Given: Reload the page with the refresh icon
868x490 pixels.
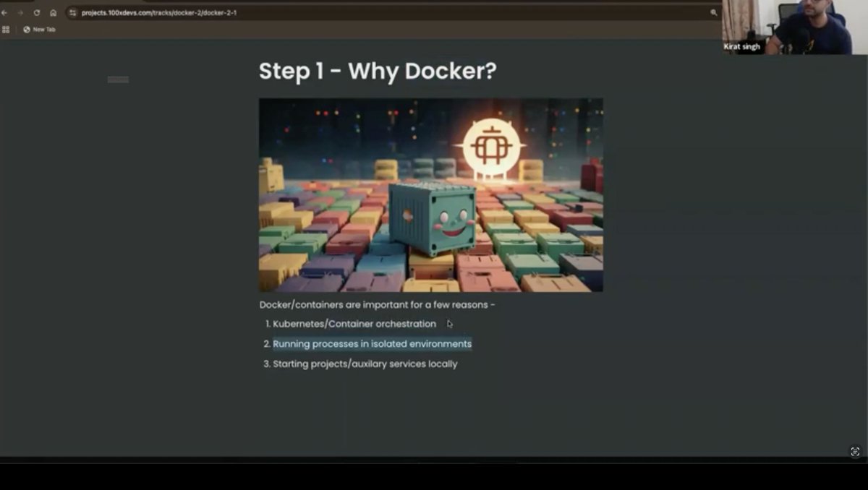Looking at the screenshot, I should pos(36,12).
